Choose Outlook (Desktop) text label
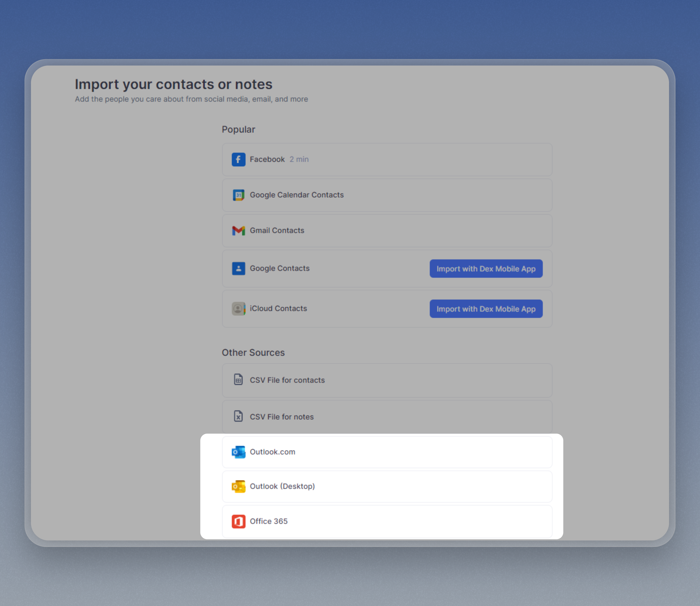 coord(282,486)
